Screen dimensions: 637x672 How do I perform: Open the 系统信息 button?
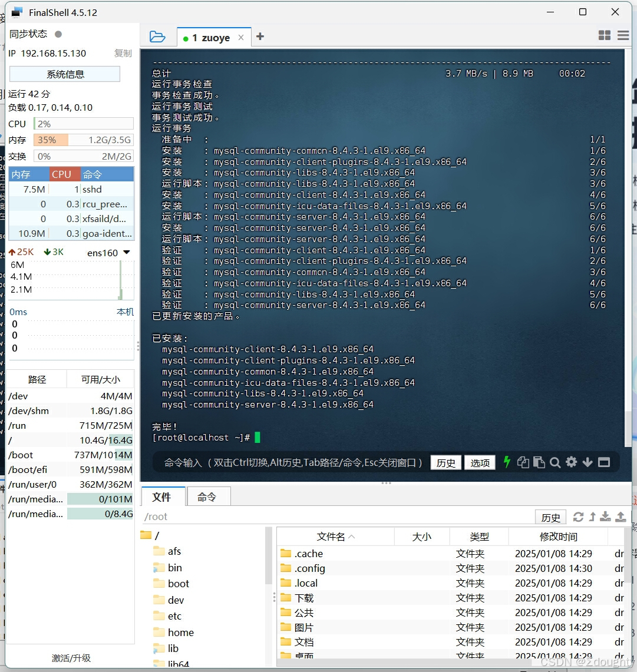[x=65, y=74]
